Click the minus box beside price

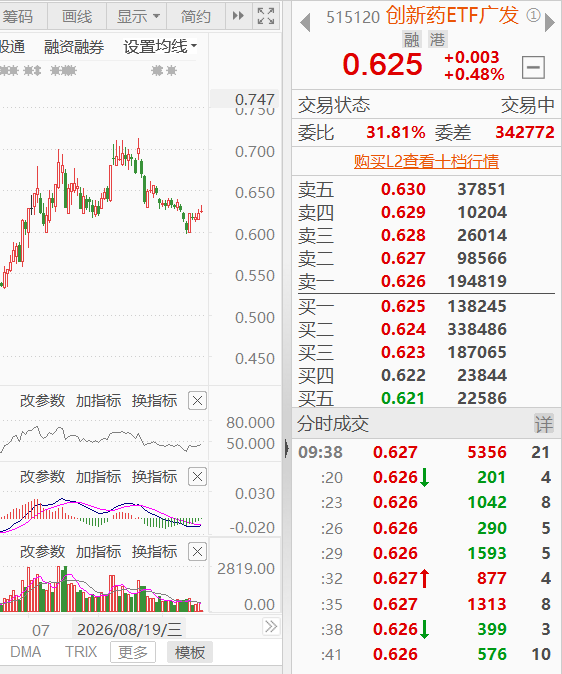point(533,67)
